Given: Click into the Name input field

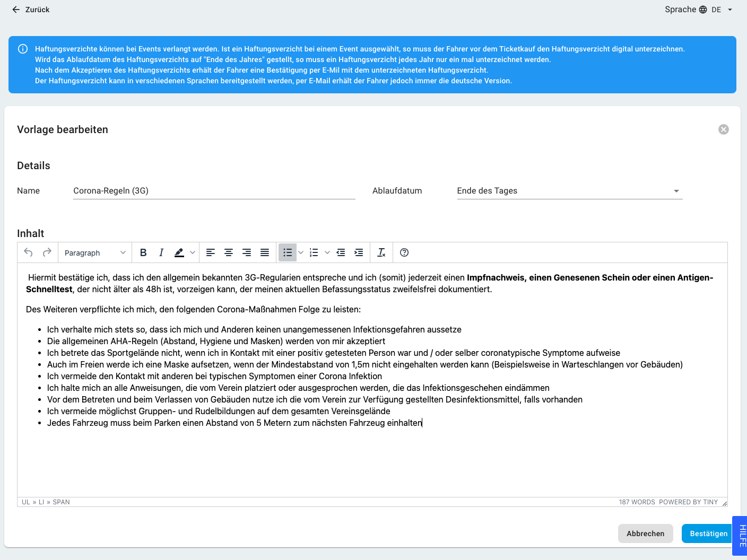Looking at the screenshot, I should click(212, 190).
